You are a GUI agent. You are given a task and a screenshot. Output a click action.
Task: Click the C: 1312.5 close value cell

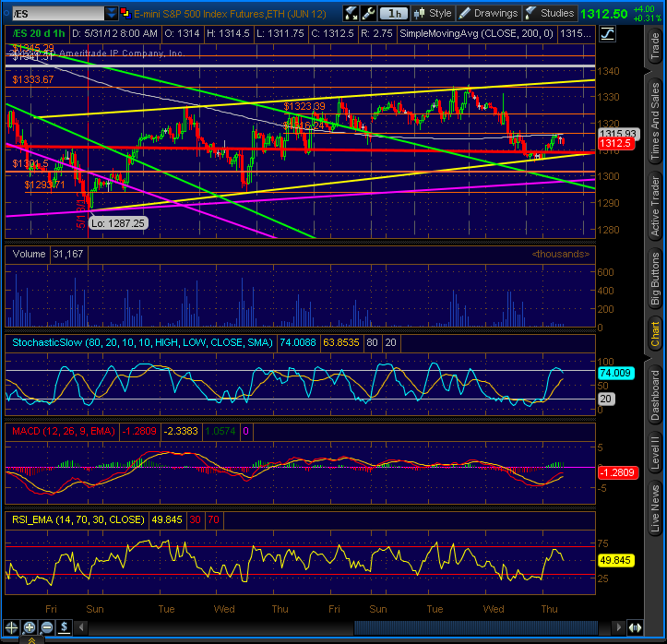coord(332,33)
